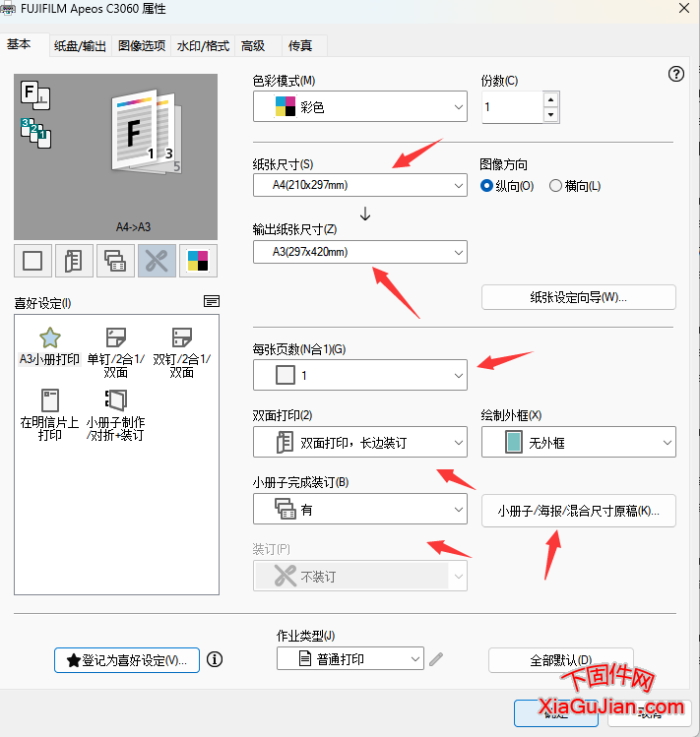
Task: Open the 双面打印 dropdown
Action: click(360, 442)
